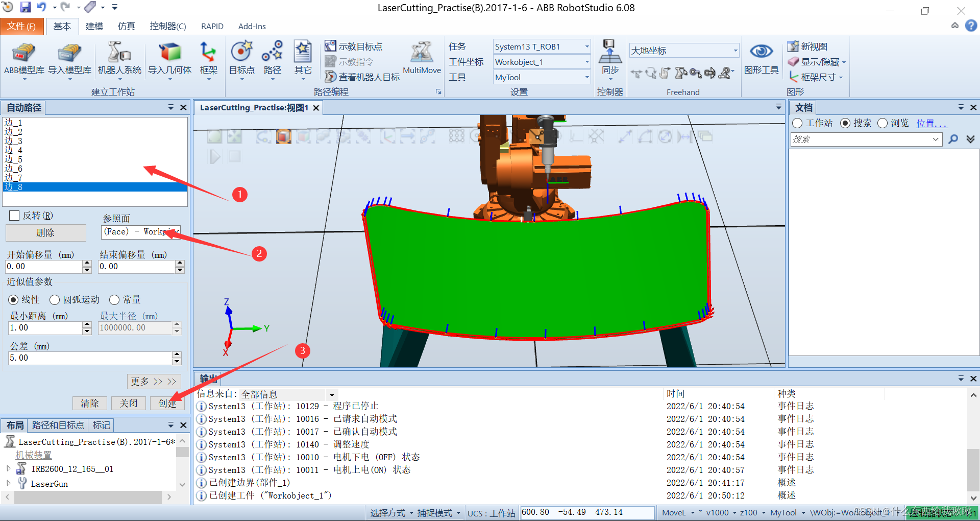Open the 文档 search combo box dropdown
Image resolution: width=980 pixels, height=521 pixels.
[x=936, y=139]
